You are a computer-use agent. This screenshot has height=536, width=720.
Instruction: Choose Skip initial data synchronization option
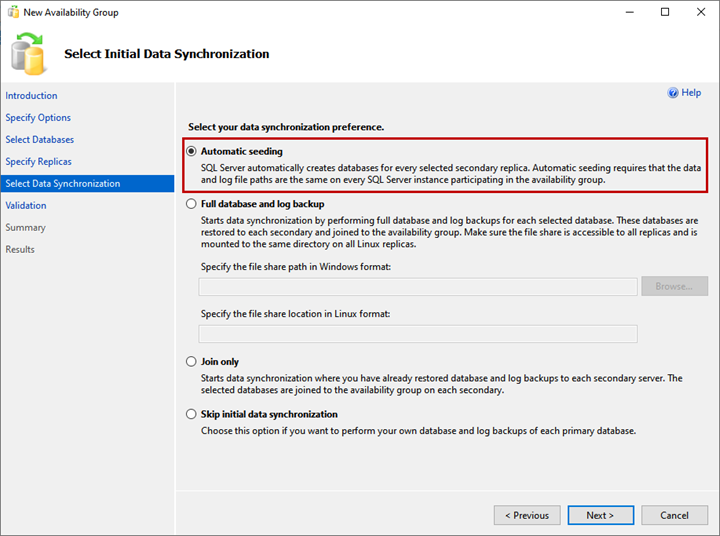coord(191,414)
